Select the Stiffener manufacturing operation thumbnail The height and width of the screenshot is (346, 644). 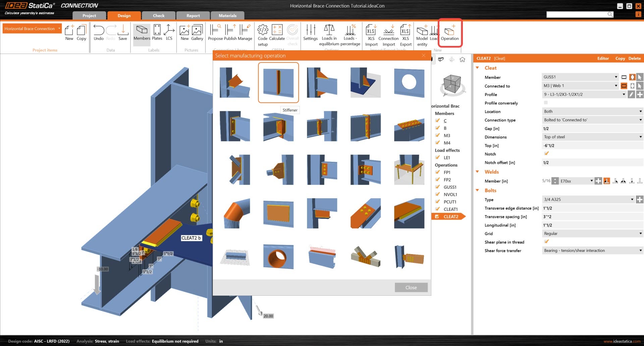pos(278,82)
